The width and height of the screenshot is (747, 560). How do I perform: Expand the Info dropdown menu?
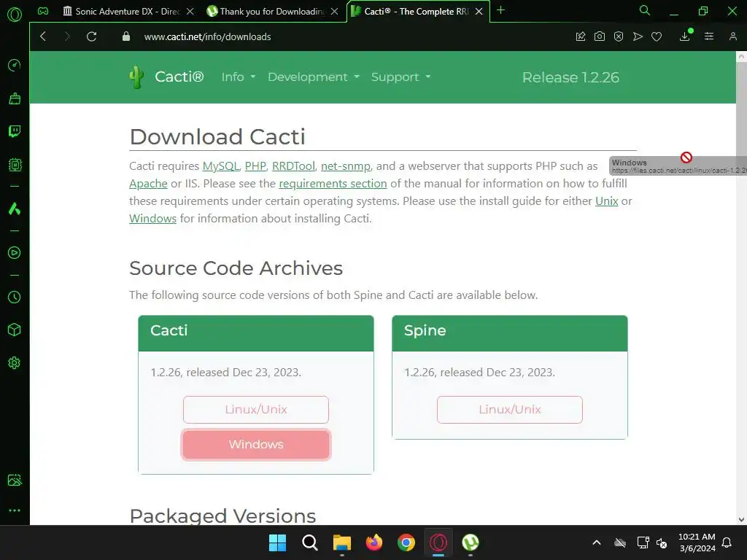[239, 77]
